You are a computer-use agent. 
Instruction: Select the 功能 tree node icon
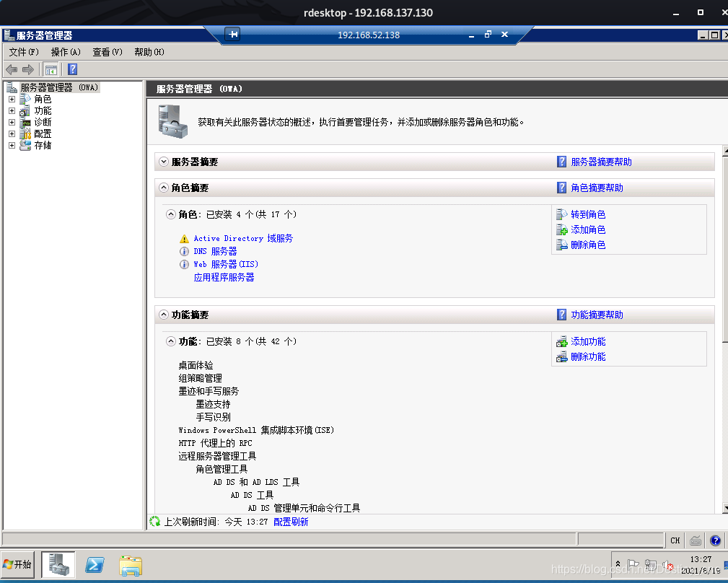pyautogui.click(x=25, y=110)
